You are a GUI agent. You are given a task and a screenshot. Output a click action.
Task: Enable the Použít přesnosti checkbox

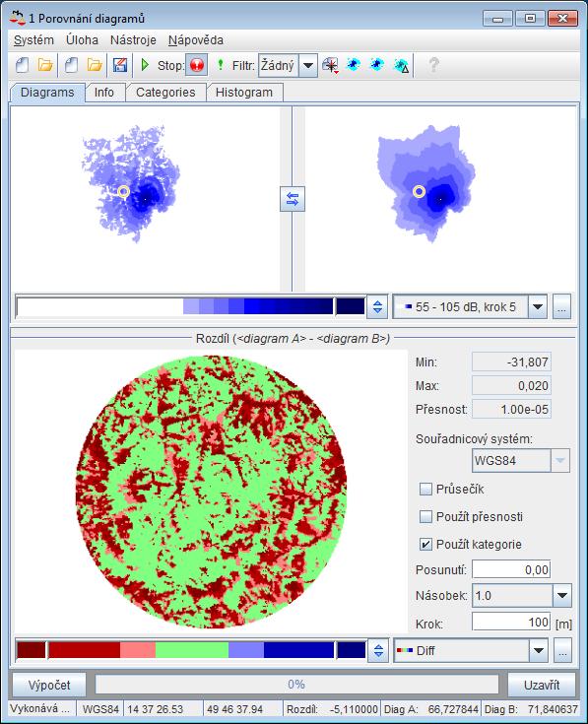click(x=425, y=517)
